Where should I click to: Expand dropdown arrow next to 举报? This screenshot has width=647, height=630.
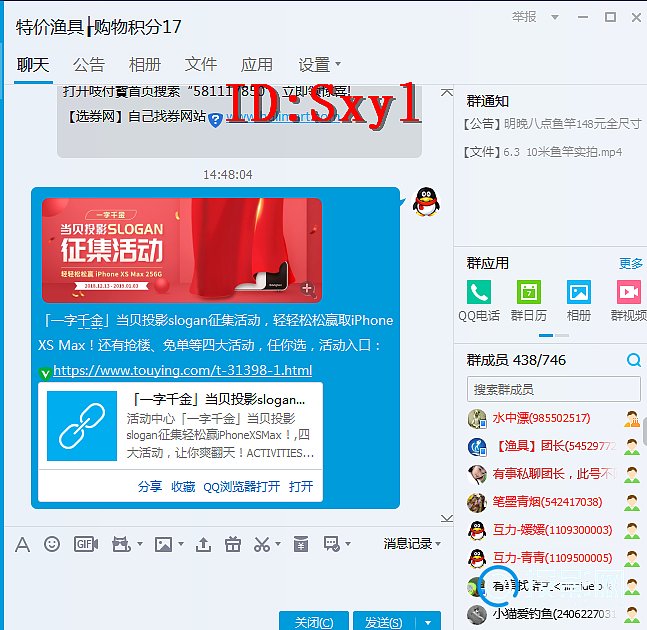point(555,17)
